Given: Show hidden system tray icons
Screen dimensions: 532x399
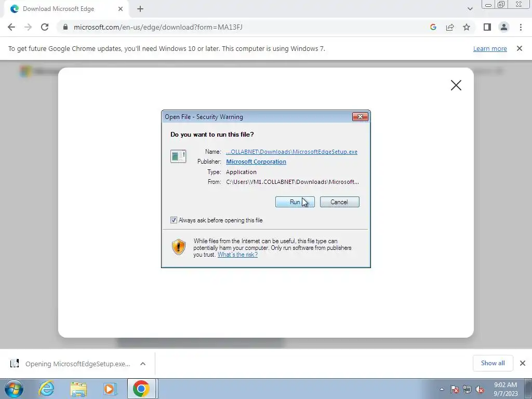Looking at the screenshot, I should [x=442, y=389].
